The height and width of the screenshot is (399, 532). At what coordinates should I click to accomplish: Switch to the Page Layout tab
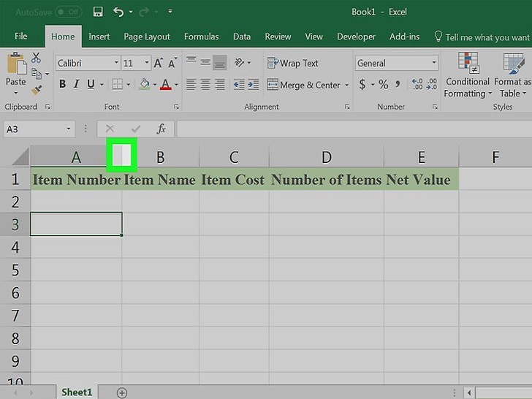click(x=147, y=37)
